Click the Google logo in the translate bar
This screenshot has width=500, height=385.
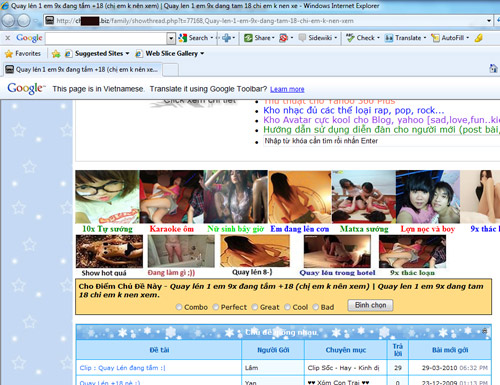pos(26,89)
